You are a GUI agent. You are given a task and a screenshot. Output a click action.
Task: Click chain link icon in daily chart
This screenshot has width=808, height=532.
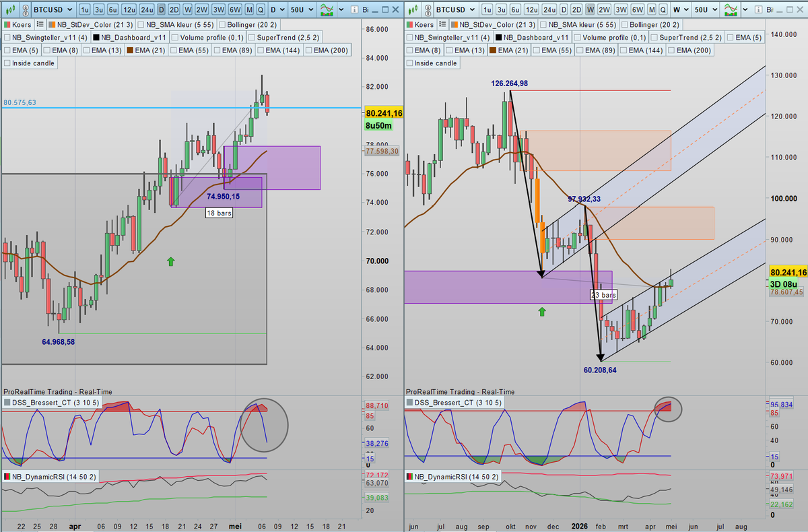click(24, 10)
